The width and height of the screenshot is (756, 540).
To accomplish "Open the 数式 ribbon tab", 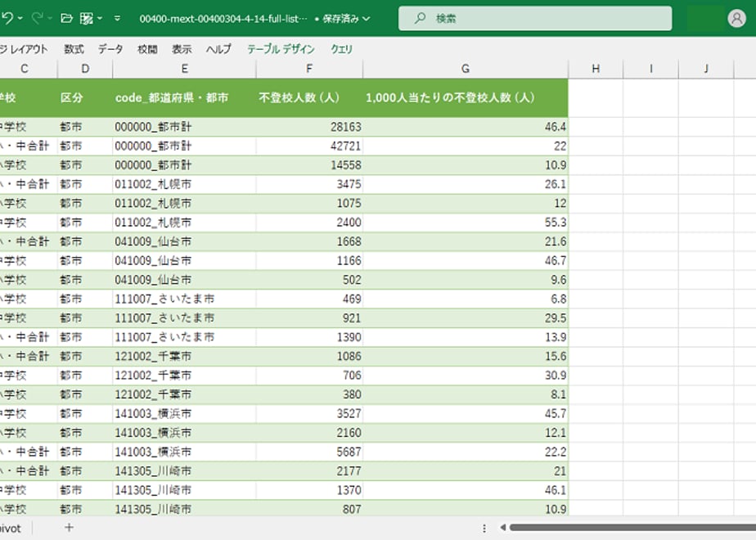I will [x=74, y=49].
